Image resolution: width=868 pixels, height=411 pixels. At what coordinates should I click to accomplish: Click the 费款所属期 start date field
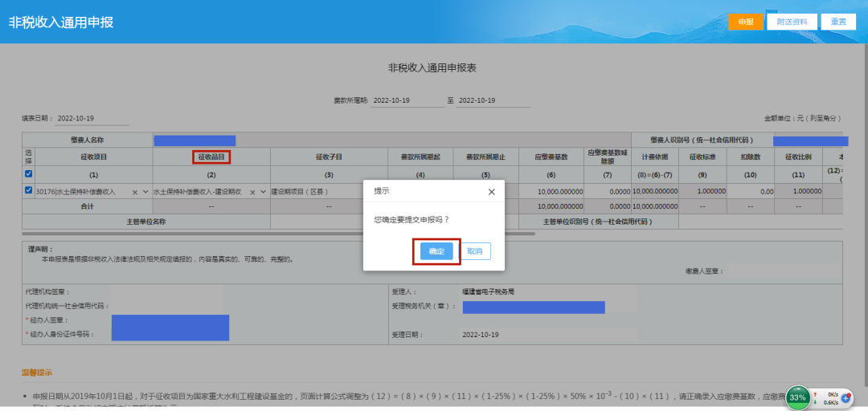406,100
